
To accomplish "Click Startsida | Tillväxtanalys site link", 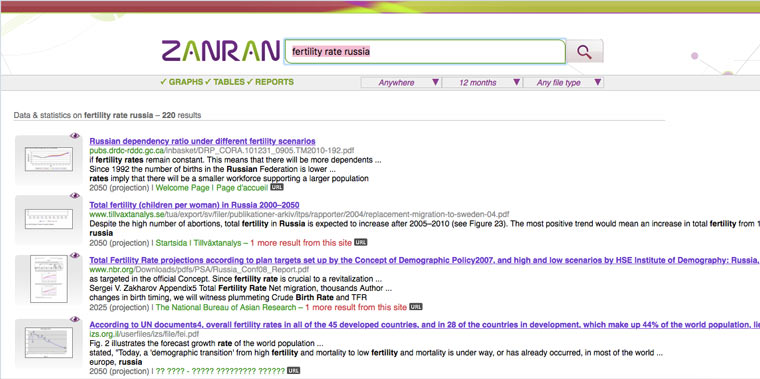I will [x=198, y=243].
